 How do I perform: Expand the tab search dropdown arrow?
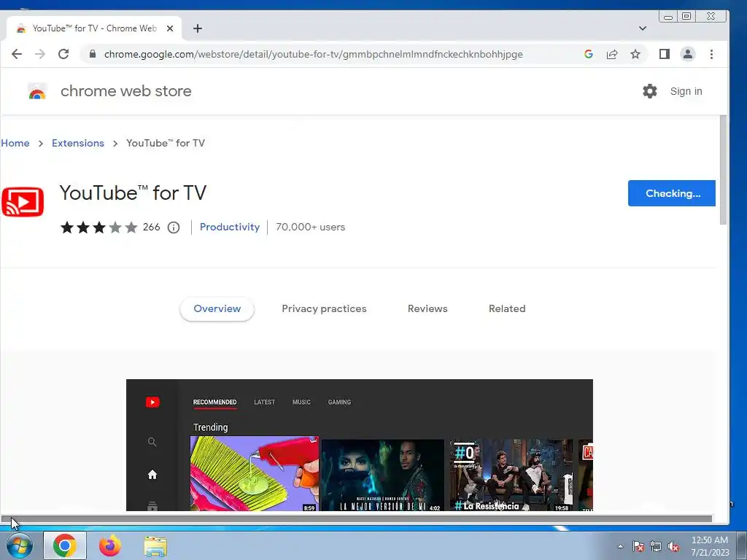click(x=643, y=28)
